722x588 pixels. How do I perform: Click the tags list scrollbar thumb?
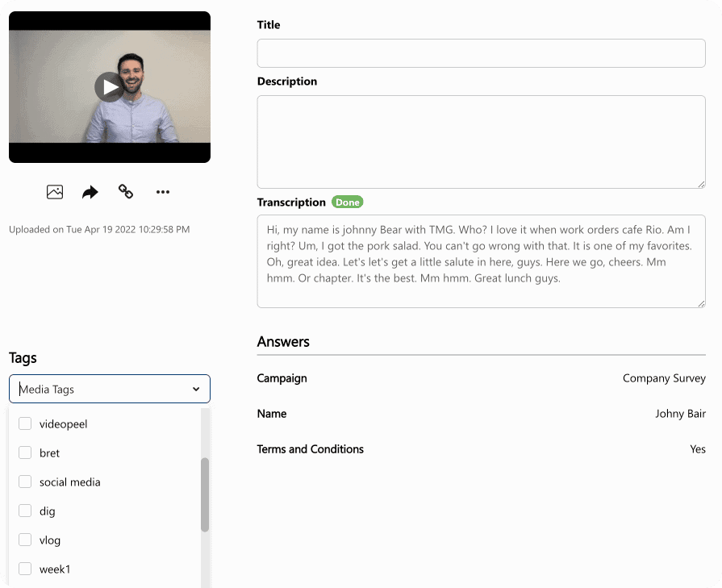205,494
